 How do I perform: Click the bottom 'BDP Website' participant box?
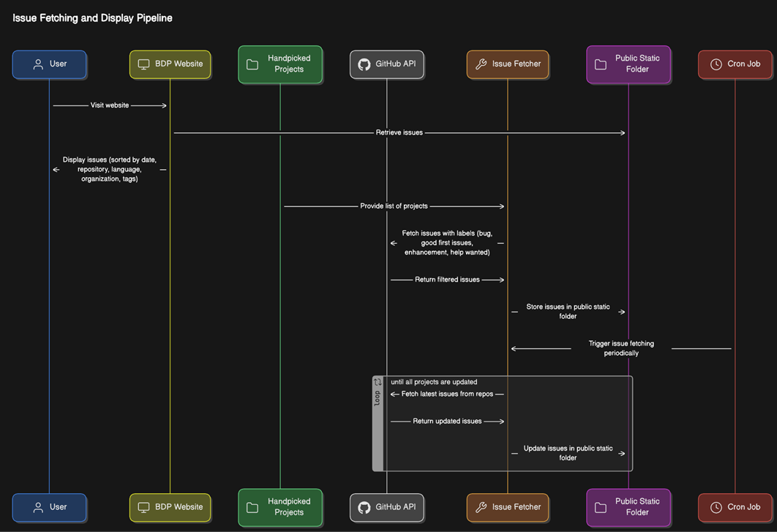coord(170,507)
